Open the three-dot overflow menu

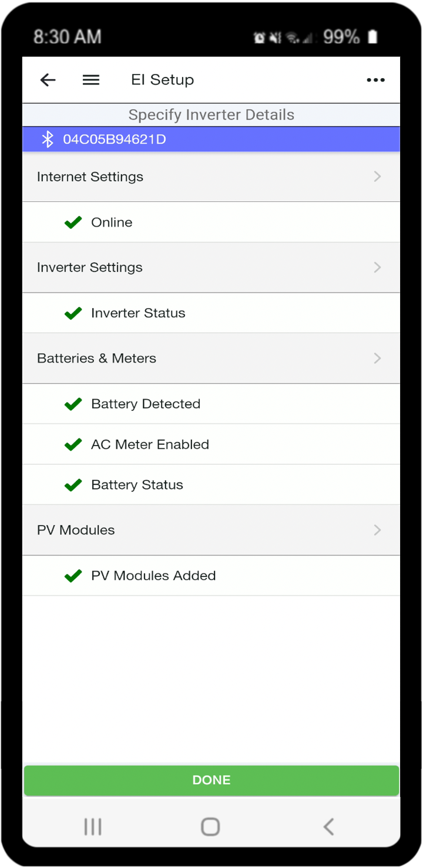tap(375, 80)
